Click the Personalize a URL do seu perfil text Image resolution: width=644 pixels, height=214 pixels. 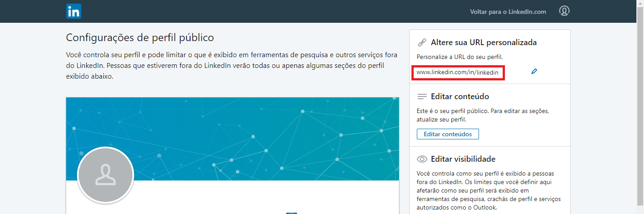pyautogui.click(x=460, y=57)
